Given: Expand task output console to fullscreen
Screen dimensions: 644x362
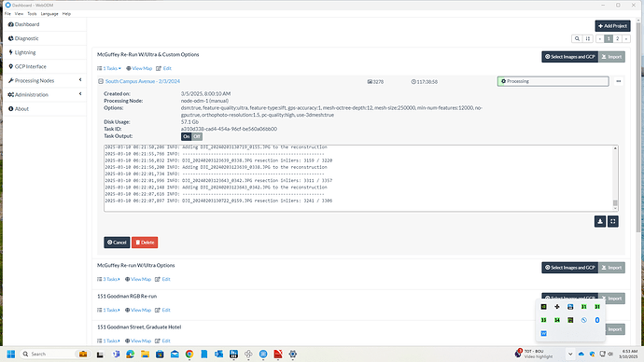Looking at the screenshot, I should (x=613, y=222).
